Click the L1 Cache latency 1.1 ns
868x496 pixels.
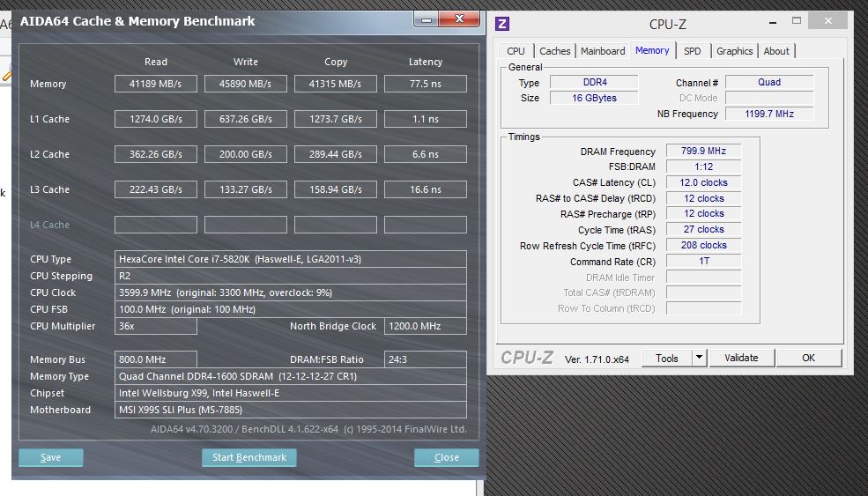425,119
